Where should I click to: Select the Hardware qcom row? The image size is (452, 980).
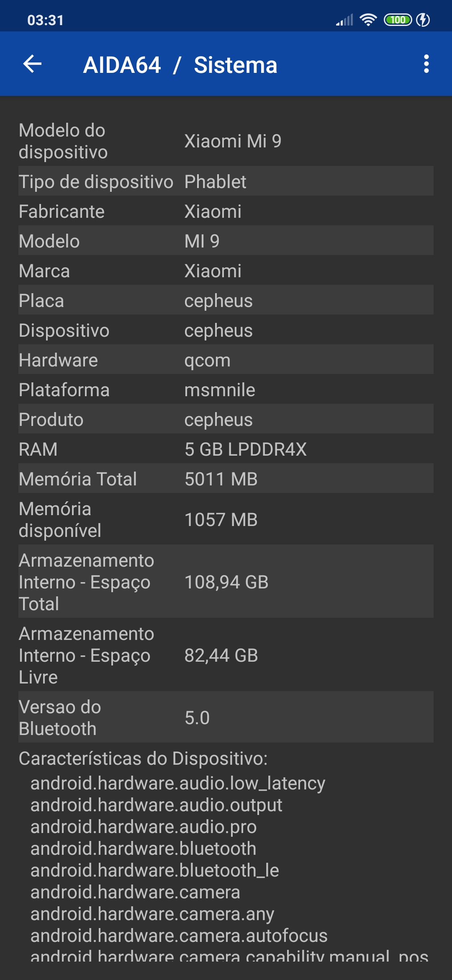point(226,360)
